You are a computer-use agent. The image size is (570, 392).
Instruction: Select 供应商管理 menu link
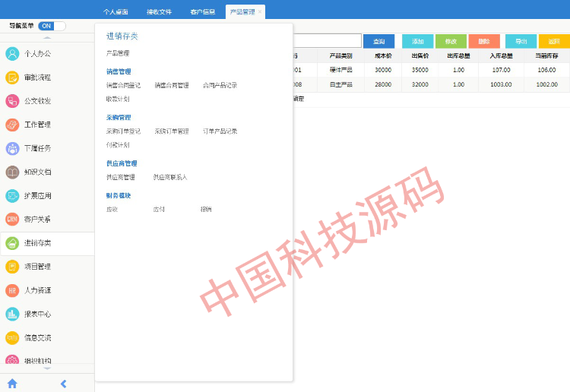[x=121, y=177]
